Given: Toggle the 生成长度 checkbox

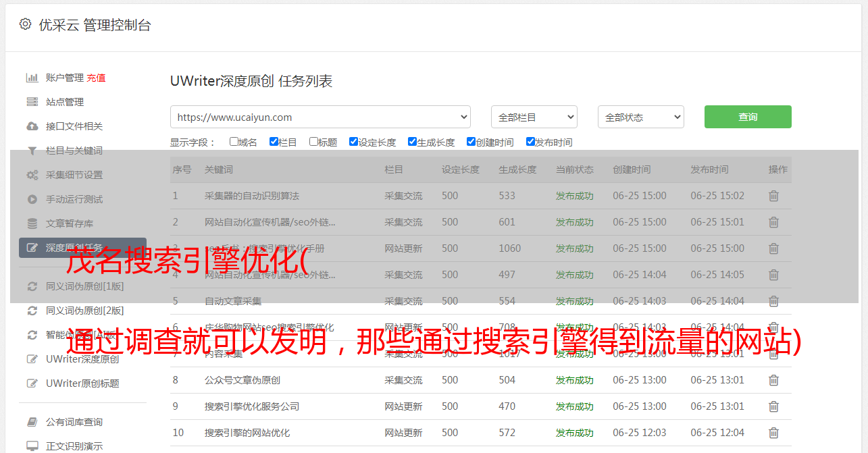Looking at the screenshot, I should click(412, 142).
